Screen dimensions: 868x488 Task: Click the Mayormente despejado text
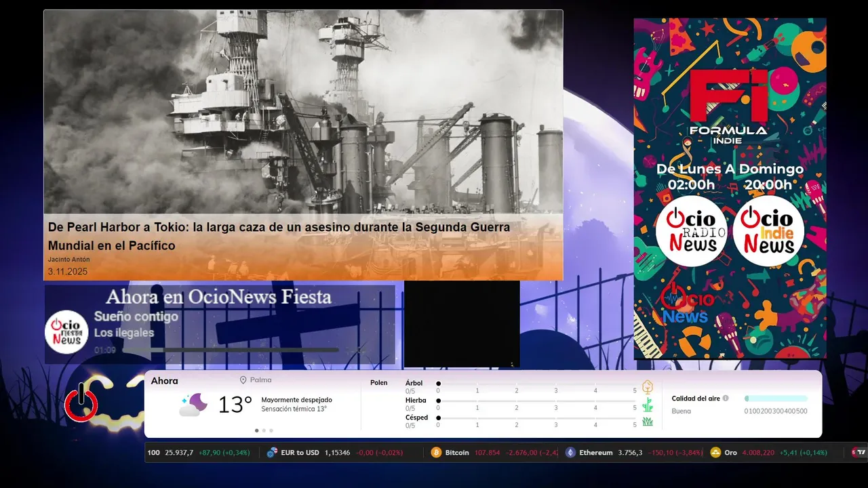point(296,400)
